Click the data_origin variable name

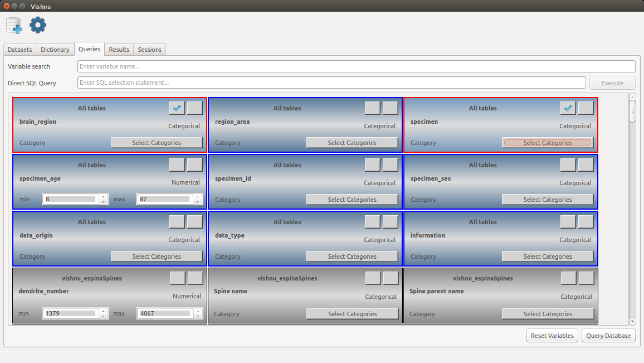(36, 235)
